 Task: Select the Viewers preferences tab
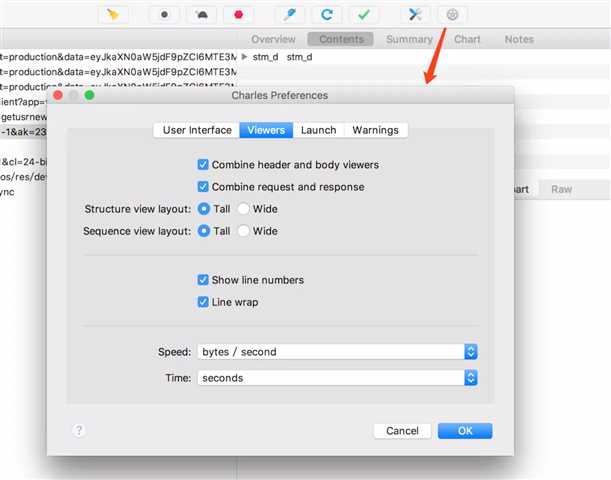(x=266, y=130)
